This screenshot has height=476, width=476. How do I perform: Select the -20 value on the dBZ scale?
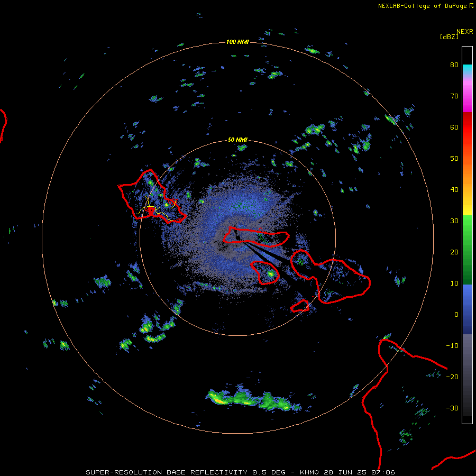[452, 377]
